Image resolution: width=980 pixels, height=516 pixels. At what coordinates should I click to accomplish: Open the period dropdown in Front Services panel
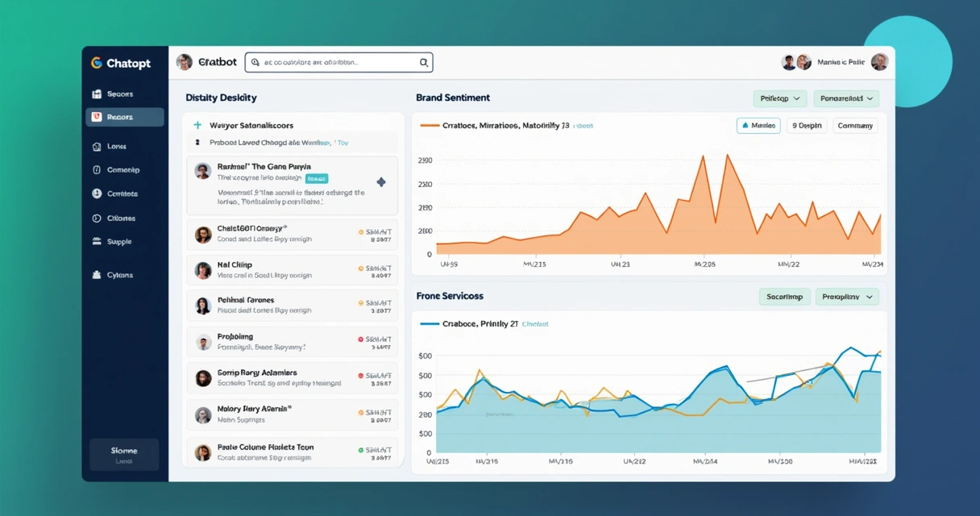click(847, 296)
